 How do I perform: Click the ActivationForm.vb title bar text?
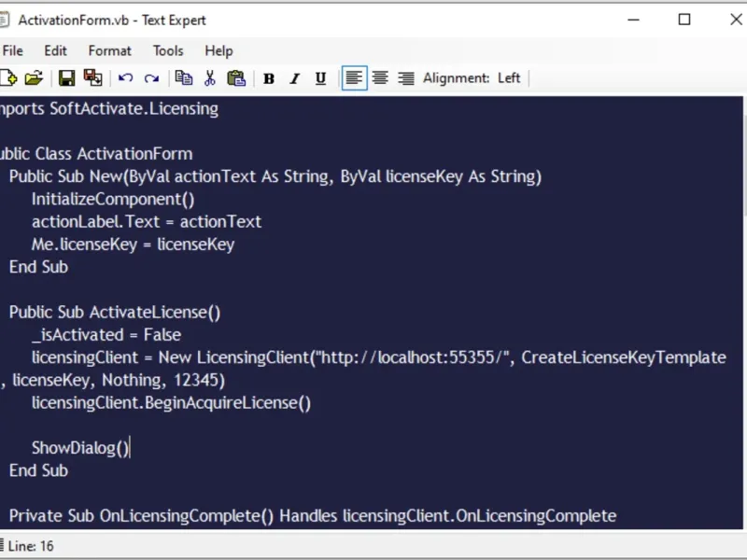pos(112,20)
